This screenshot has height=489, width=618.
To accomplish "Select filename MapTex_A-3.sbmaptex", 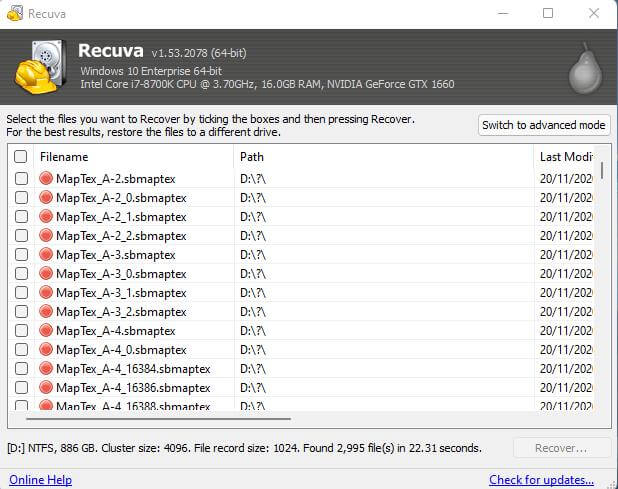I will coord(116,255).
